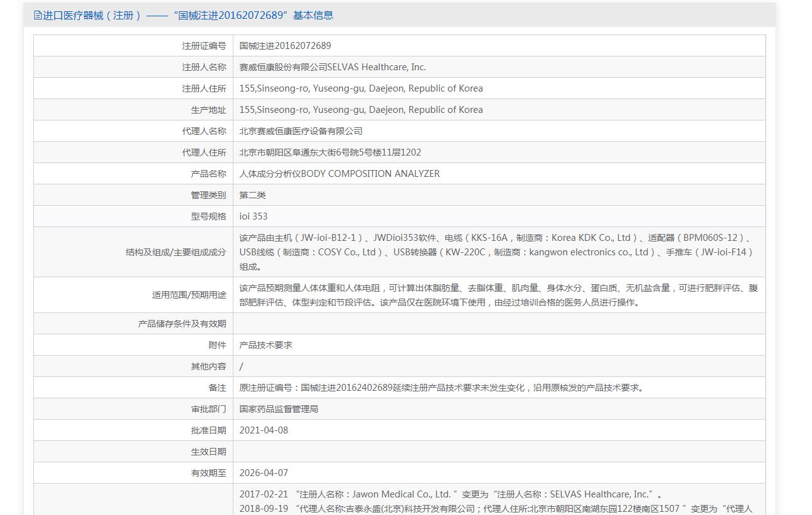812x515 pixels.
Task: Click the agent address 北京市朝阳区阜通东大街 value
Action: coord(330,152)
